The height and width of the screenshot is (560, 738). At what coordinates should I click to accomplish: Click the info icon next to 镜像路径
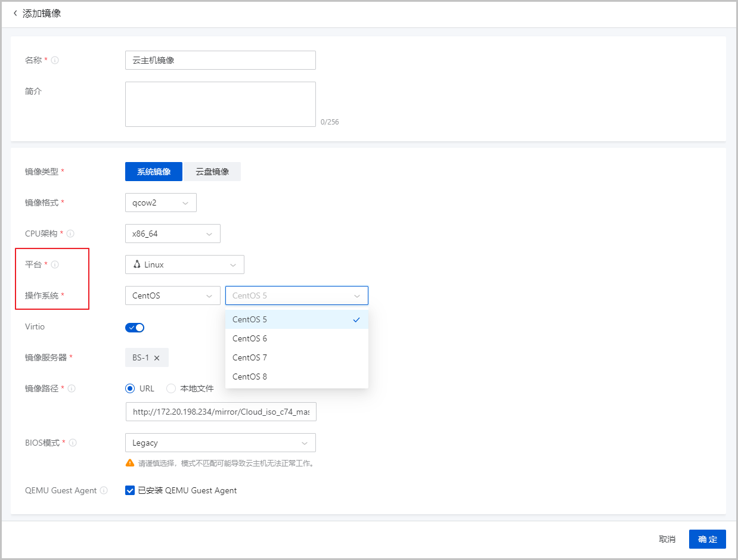[72, 388]
